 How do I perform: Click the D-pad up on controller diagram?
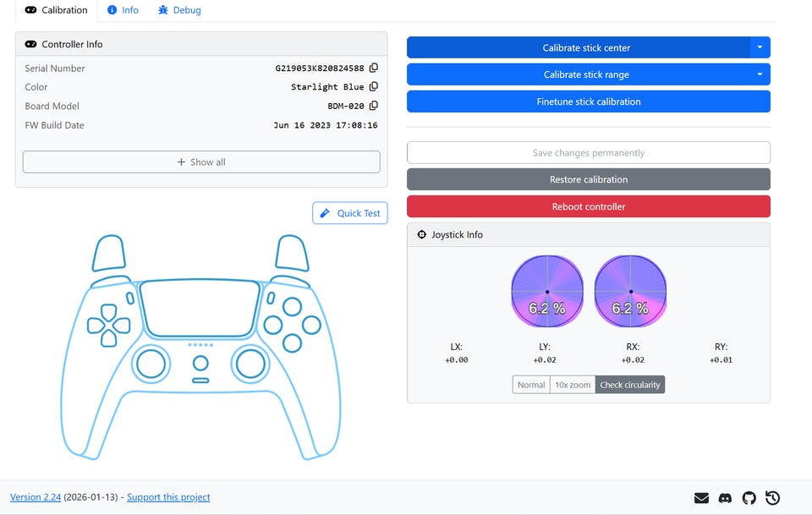point(109,312)
